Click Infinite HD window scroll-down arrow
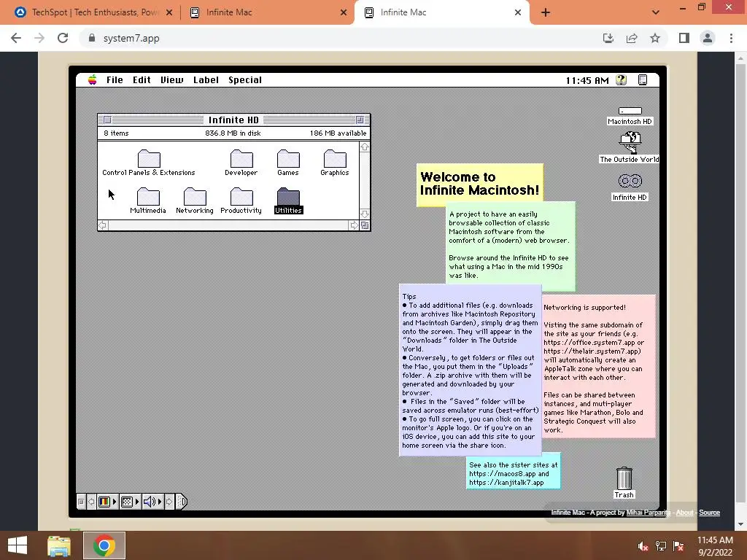Viewport: 747px width, 560px height. [365, 214]
